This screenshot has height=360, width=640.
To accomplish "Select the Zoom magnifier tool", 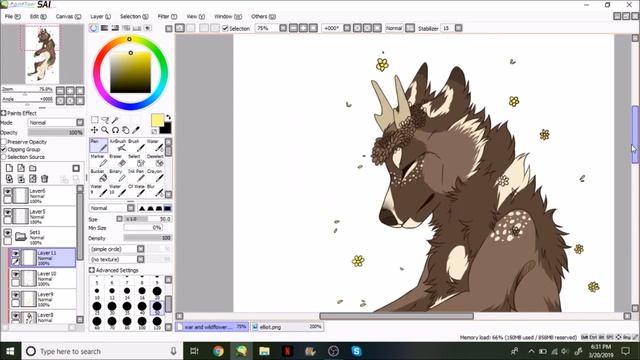I will pyautogui.click(x=105, y=130).
